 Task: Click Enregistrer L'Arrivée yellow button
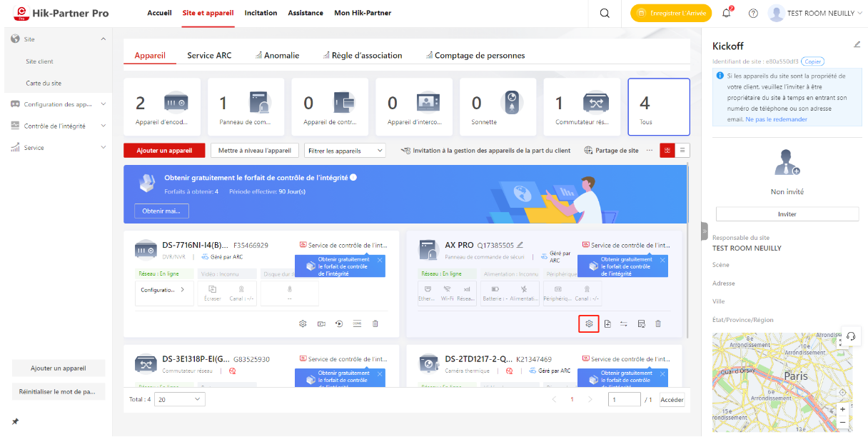click(x=671, y=13)
